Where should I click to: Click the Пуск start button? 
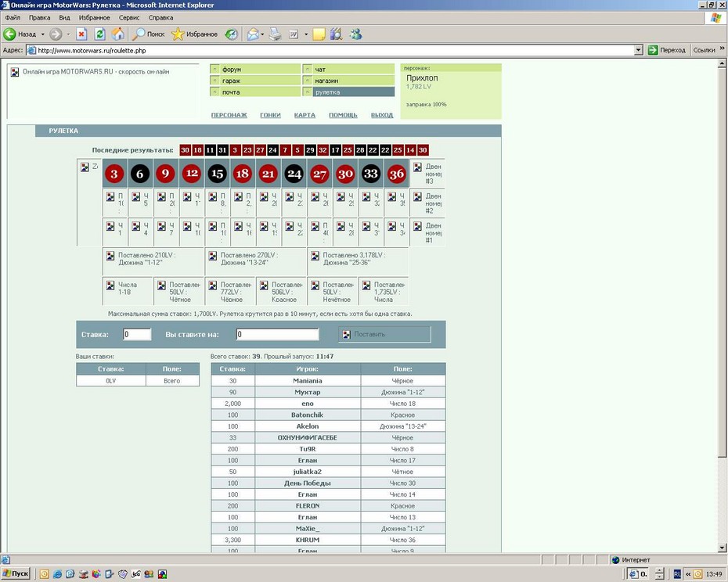click(x=16, y=573)
